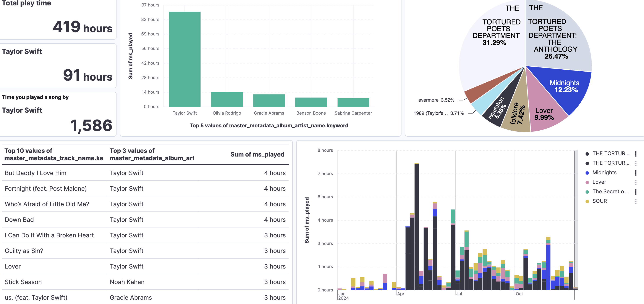Toggle the Midnights series via its legend label
Screen dimensions: 644x304
pyautogui.click(x=605, y=172)
